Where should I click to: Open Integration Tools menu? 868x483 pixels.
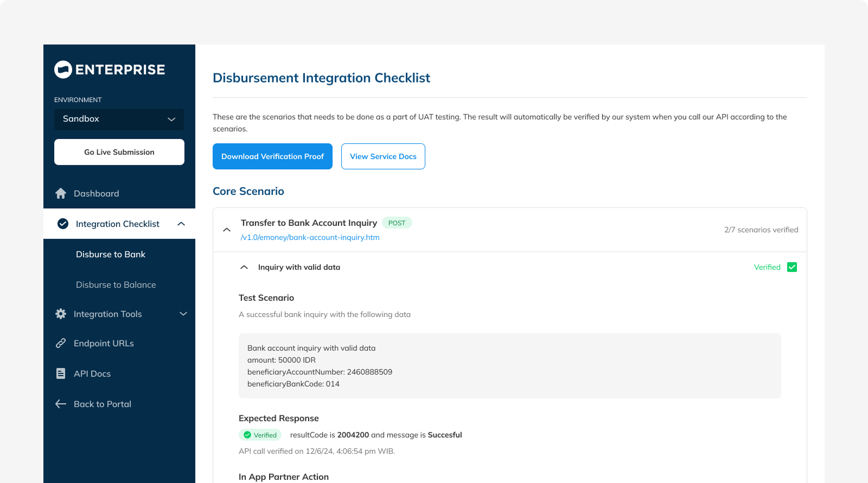119,314
